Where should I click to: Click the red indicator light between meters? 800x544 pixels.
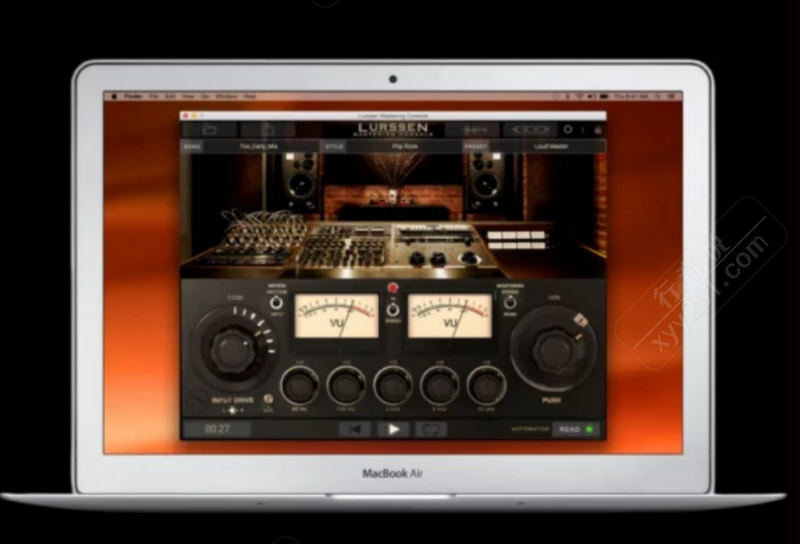pos(392,288)
